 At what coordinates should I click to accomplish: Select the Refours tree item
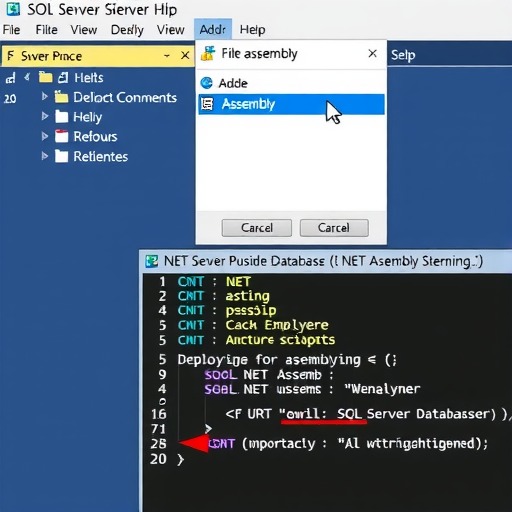tap(95, 137)
